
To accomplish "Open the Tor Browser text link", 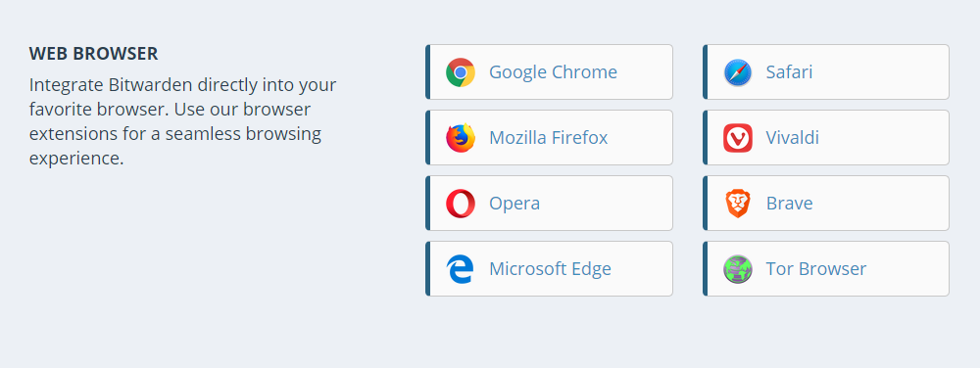I will pos(816,269).
